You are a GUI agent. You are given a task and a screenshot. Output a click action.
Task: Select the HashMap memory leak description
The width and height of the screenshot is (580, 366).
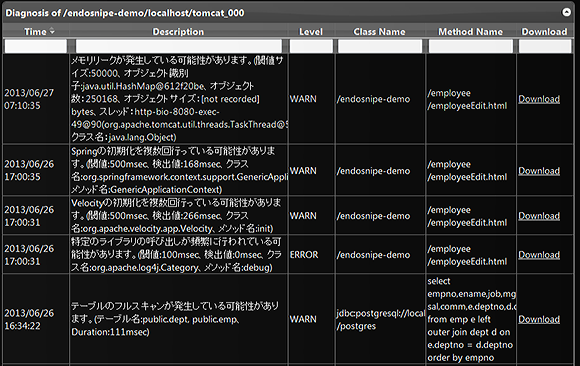(x=179, y=99)
